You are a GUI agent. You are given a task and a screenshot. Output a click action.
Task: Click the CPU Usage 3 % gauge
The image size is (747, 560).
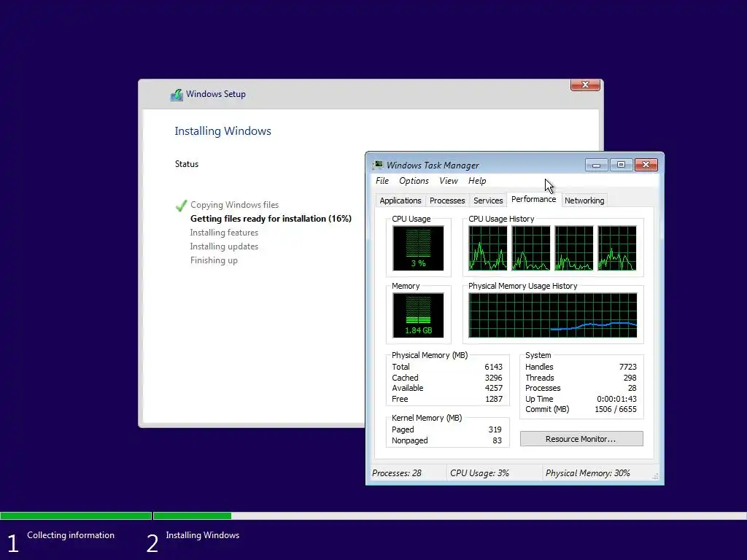(x=418, y=248)
